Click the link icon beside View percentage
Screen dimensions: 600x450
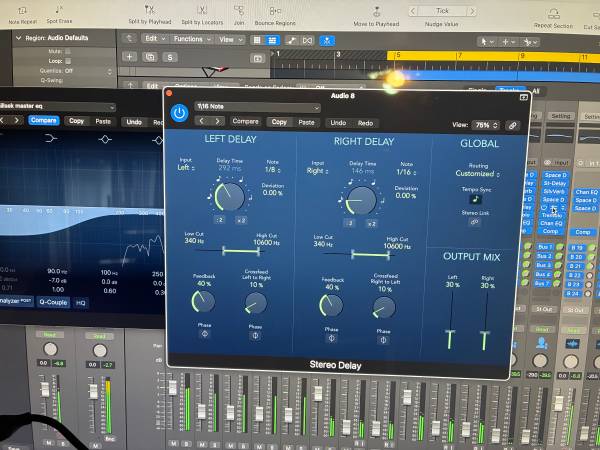click(513, 125)
